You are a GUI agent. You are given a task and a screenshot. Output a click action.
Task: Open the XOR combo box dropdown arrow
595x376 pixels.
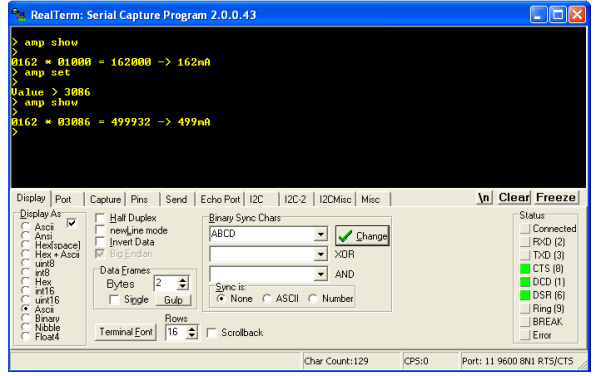pyautogui.click(x=321, y=254)
